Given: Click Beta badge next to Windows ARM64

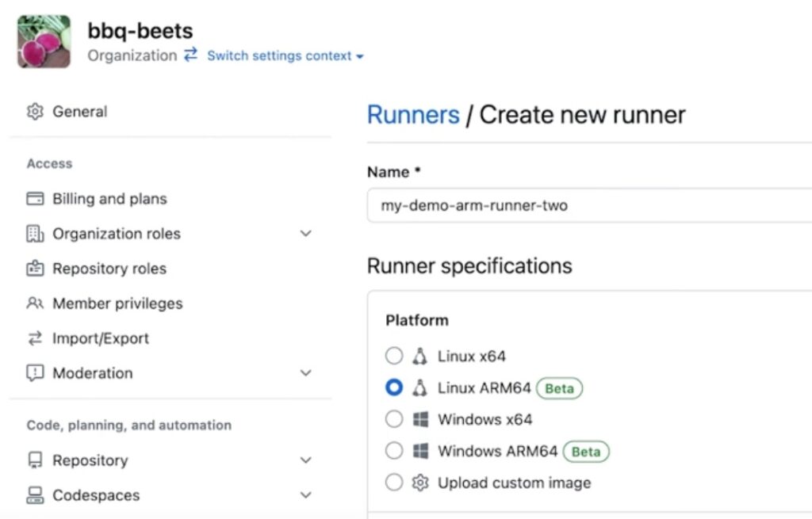Looking at the screenshot, I should coord(586,451).
